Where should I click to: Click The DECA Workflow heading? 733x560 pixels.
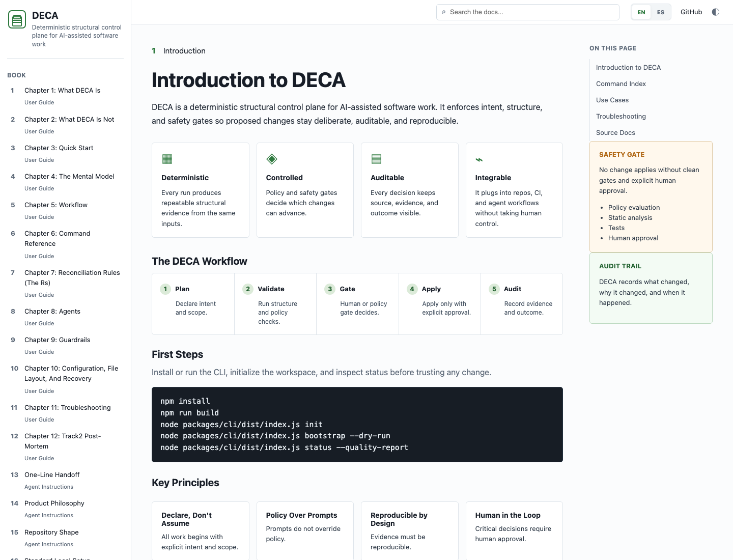pyautogui.click(x=199, y=261)
